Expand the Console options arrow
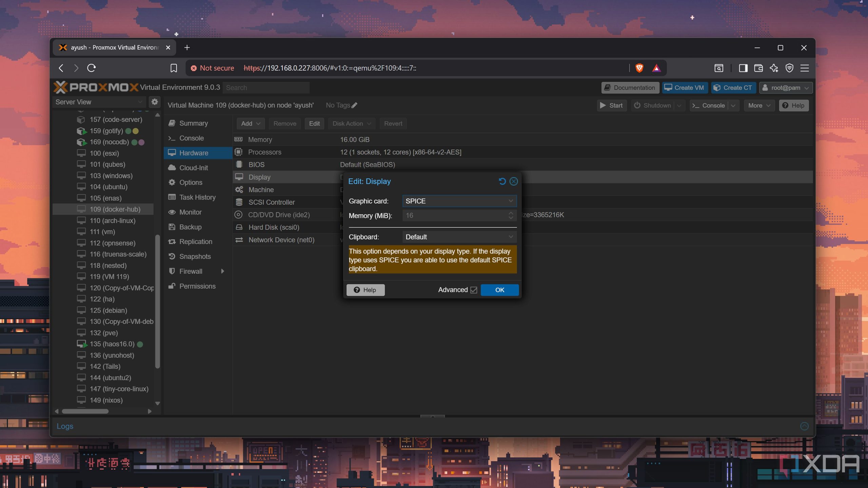Screen dimensions: 868x488 click(x=733, y=105)
